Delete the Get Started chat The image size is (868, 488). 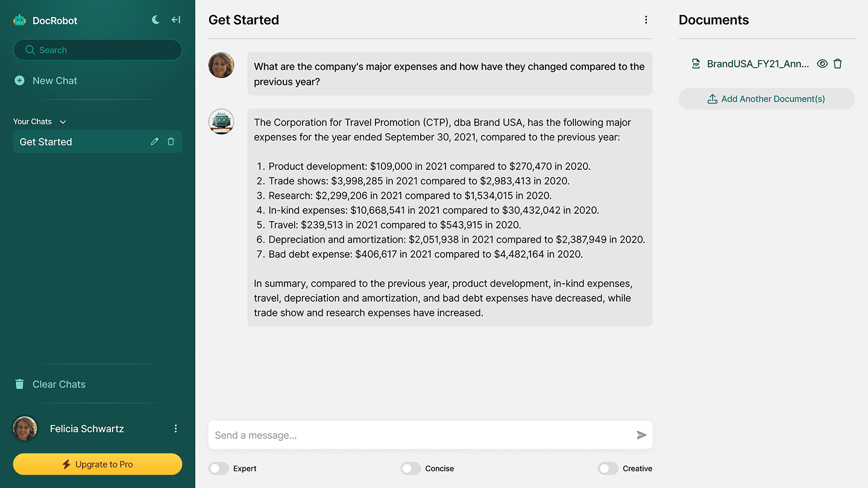171,142
